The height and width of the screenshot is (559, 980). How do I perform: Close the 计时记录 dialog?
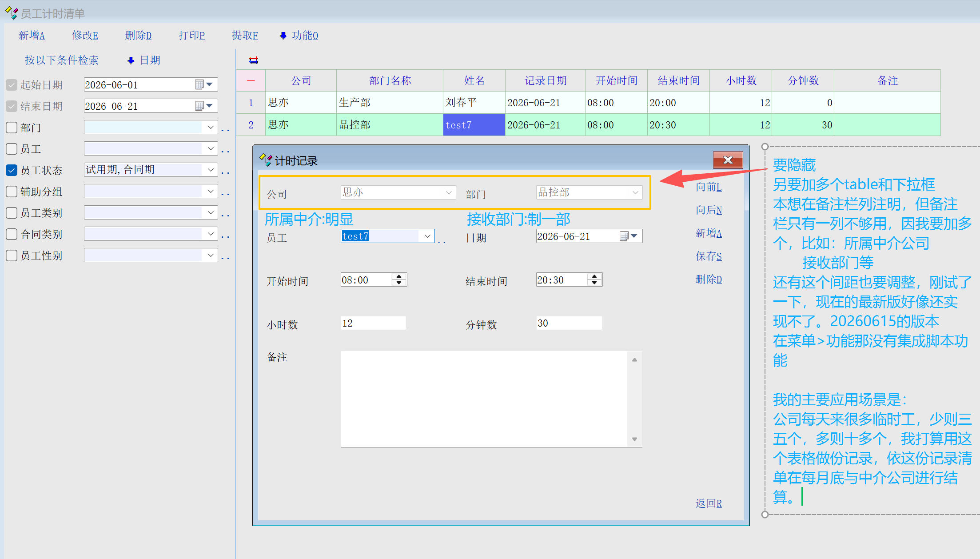click(x=728, y=160)
